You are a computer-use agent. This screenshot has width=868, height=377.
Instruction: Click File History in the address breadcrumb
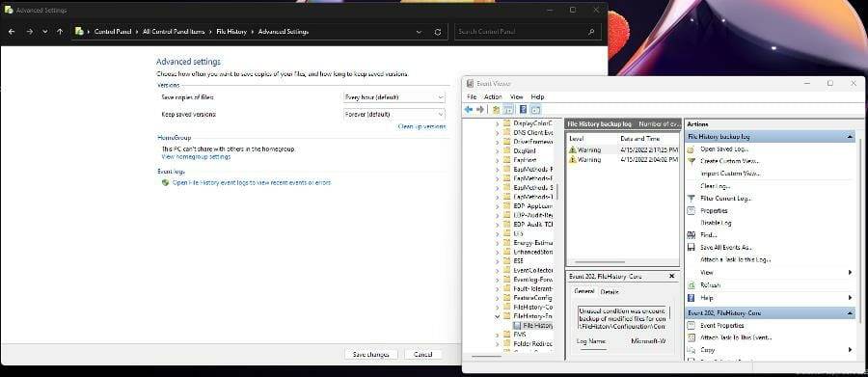tap(231, 32)
